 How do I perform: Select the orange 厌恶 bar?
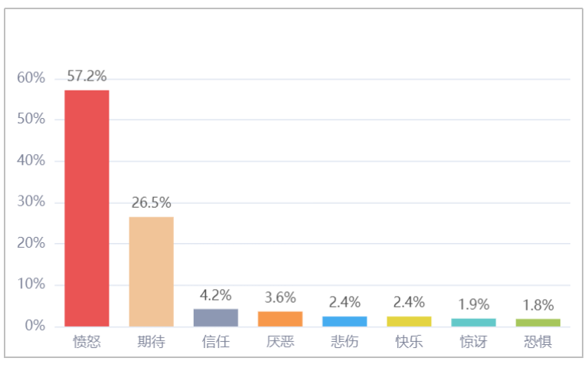tap(280, 319)
